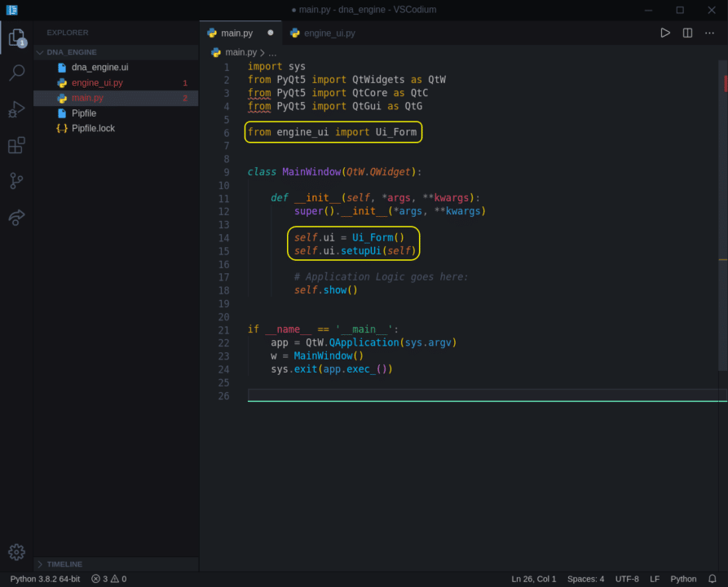Open Pipfile in the explorer

[x=116, y=113]
